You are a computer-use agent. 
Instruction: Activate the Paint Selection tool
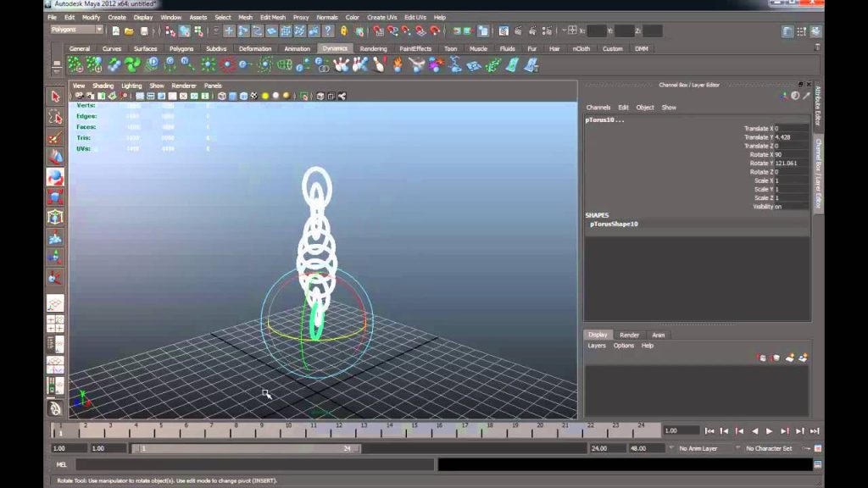[55, 137]
